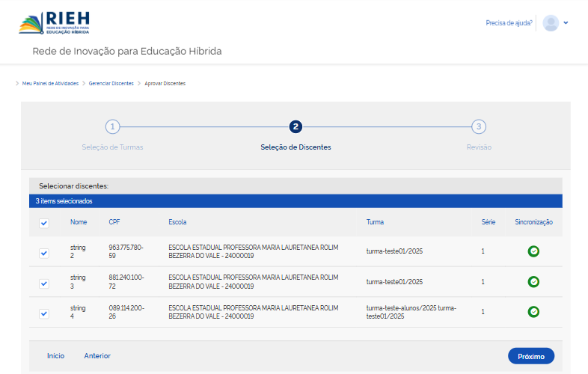The image size is (588, 374).
Task: Uncheck the string 2 row checkbox
Action: [x=44, y=254]
